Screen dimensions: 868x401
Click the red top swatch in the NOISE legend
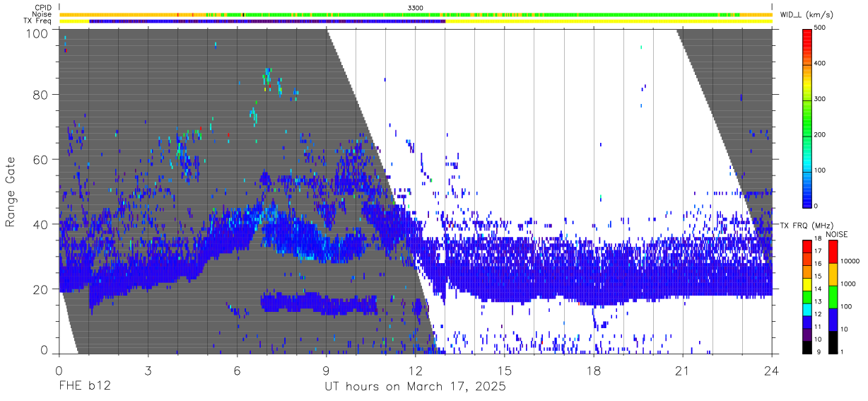pos(832,251)
